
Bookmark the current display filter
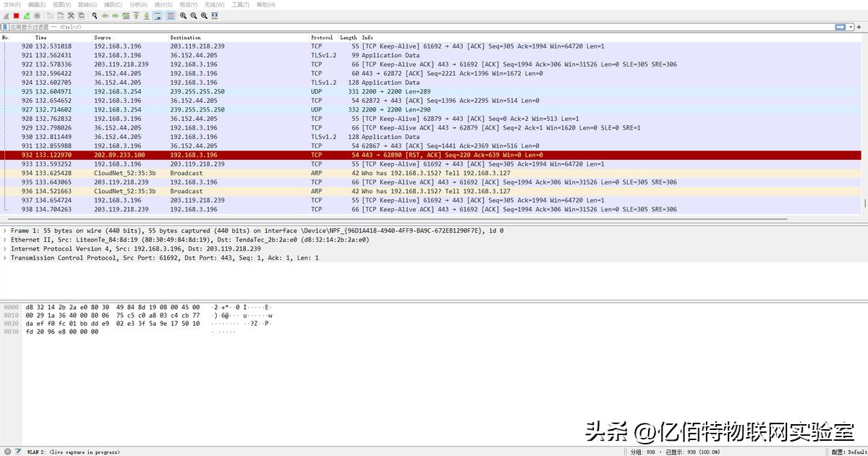point(6,26)
